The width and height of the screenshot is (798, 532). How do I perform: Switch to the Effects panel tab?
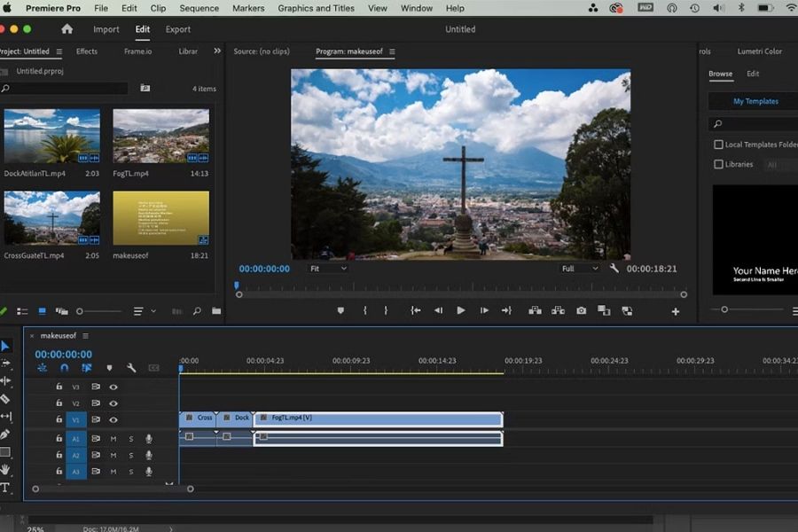coord(87,51)
